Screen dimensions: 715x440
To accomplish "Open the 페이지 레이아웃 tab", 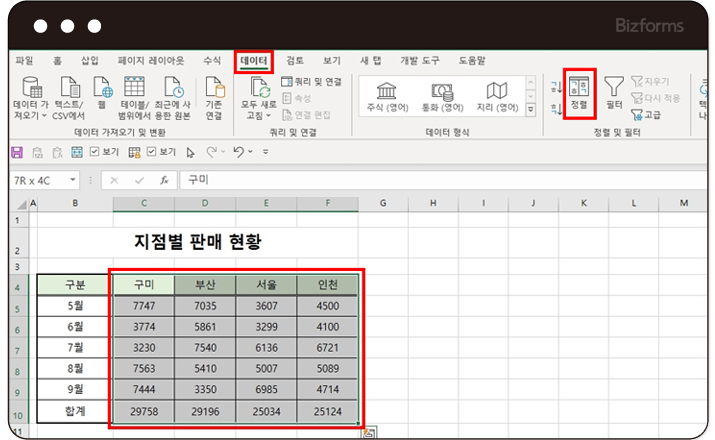I will click(150, 61).
